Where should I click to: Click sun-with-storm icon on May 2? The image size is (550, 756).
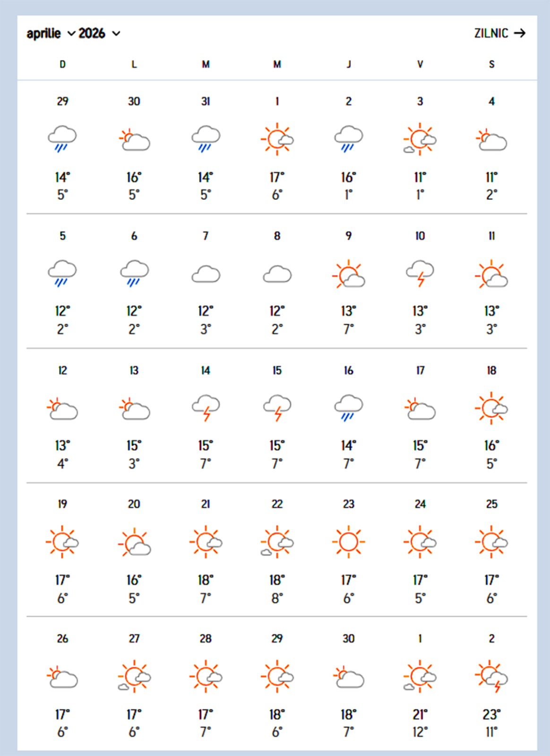click(x=491, y=677)
